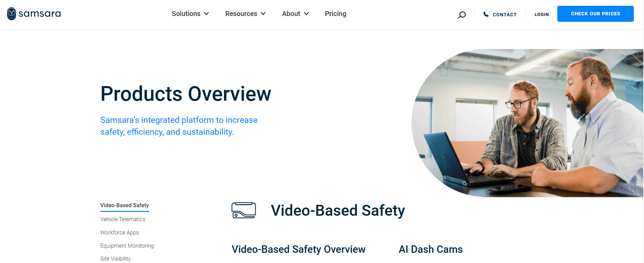Viewport: 644px width, 263px height.
Task: Jump to the Workforce Apps section
Action: coord(120,232)
